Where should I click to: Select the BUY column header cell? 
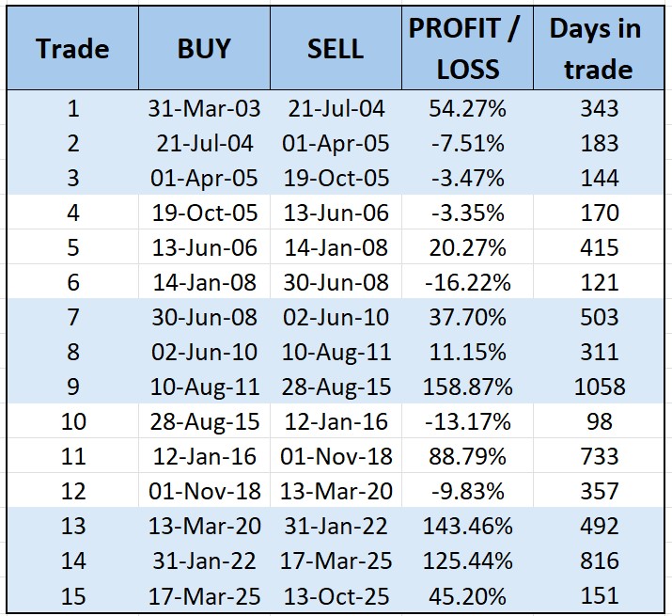click(204, 49)
